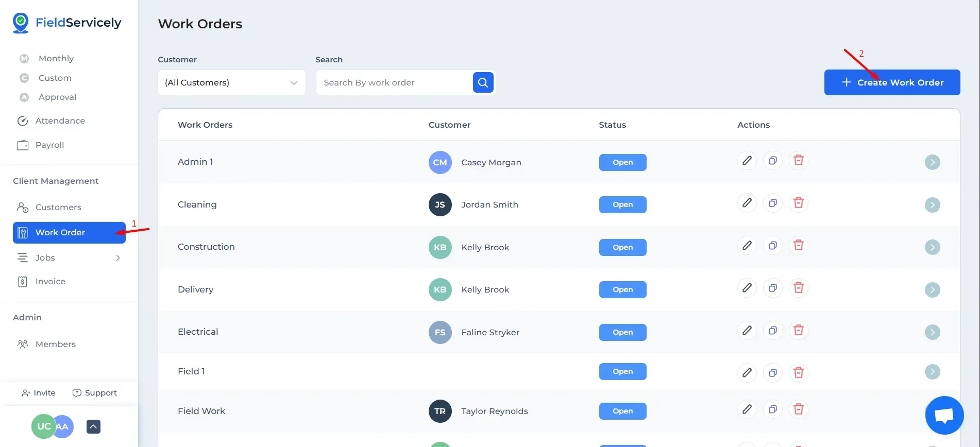The image size is (980, 447).
Task: Duplicate the Cleaning work order
Action: tap(772, 203)
